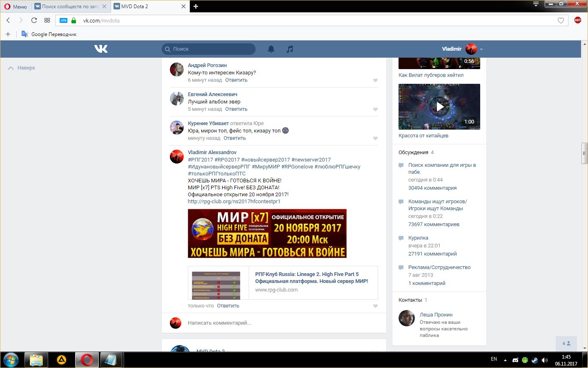588x368 pixels.
Task: Click the VK logo in header
Action: click(x=101, y=49)
